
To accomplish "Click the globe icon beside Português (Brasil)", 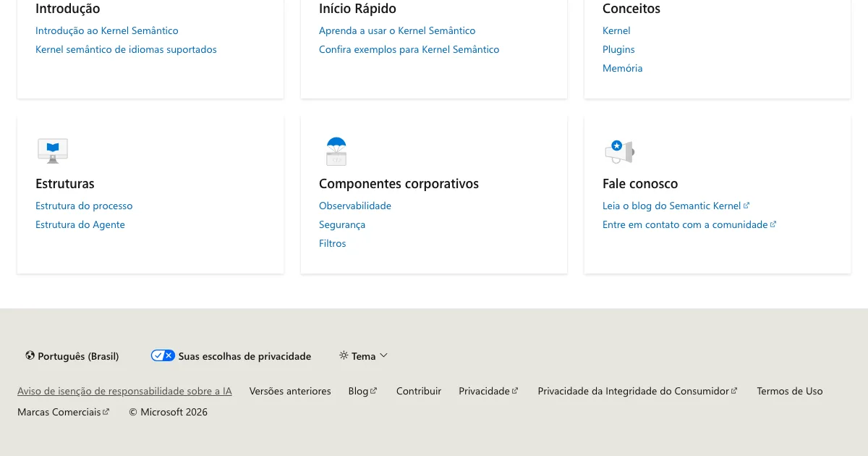I will (30, 355).
